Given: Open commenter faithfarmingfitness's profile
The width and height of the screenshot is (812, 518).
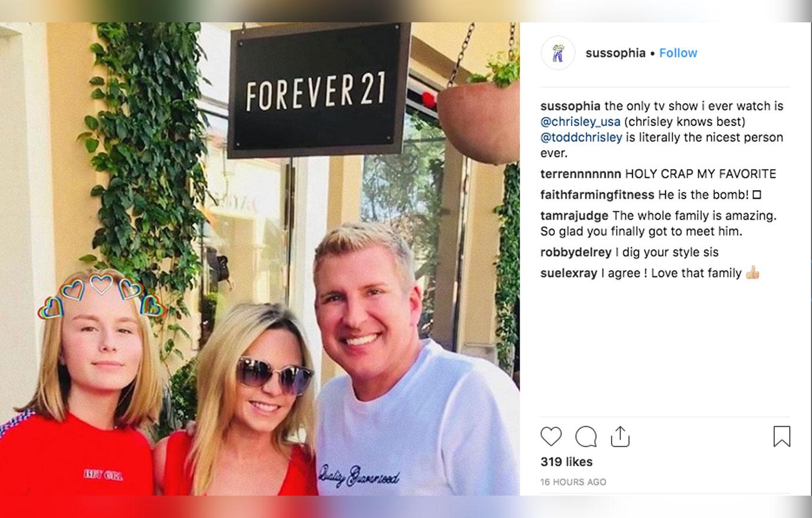Looking at the screenshot, I should click(x=597, y=194).
